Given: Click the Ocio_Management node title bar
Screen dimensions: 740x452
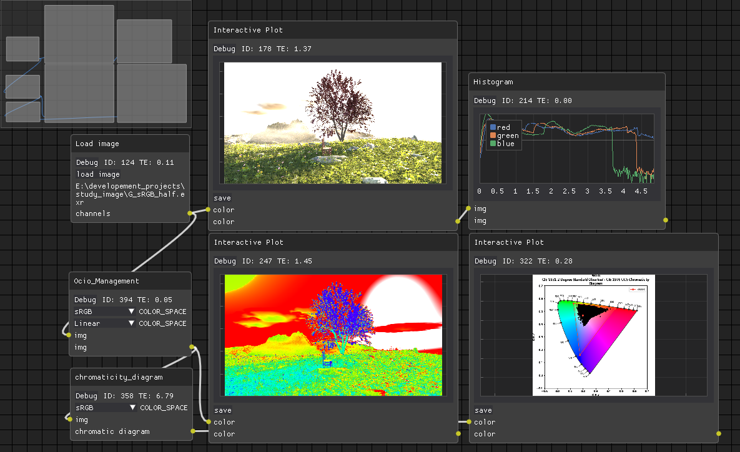Looking at the screenshot, I should pyautogui.click(x=130, y=281).
